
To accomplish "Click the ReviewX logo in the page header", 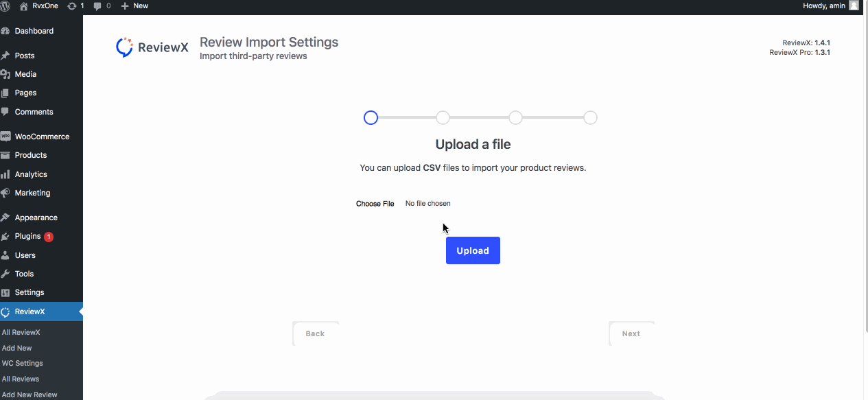I will pyautogui.click(x=152, y=47).
